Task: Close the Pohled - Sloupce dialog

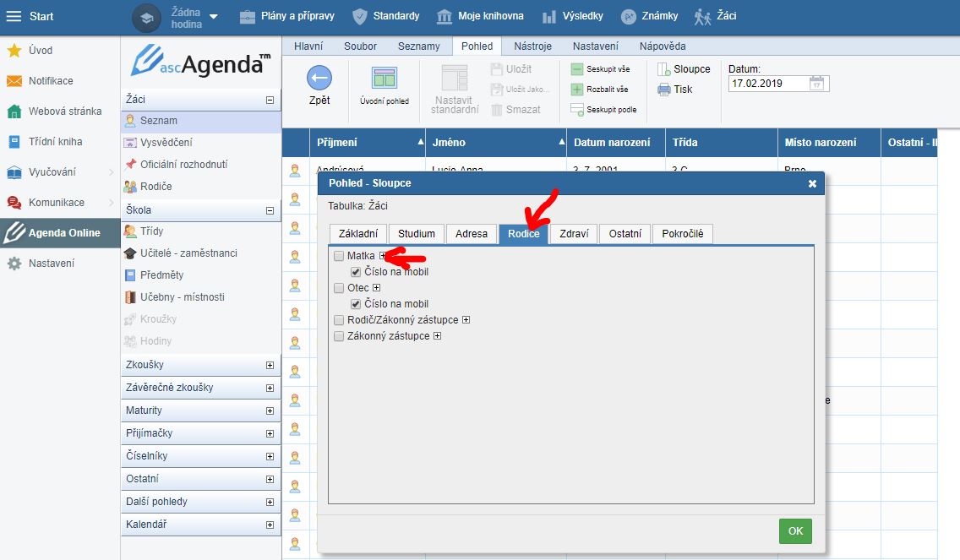Action: click(812, 183)
